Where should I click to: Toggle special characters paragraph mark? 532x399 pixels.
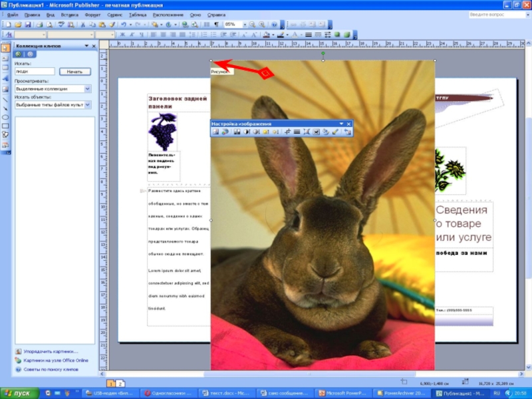pos(216,25)
